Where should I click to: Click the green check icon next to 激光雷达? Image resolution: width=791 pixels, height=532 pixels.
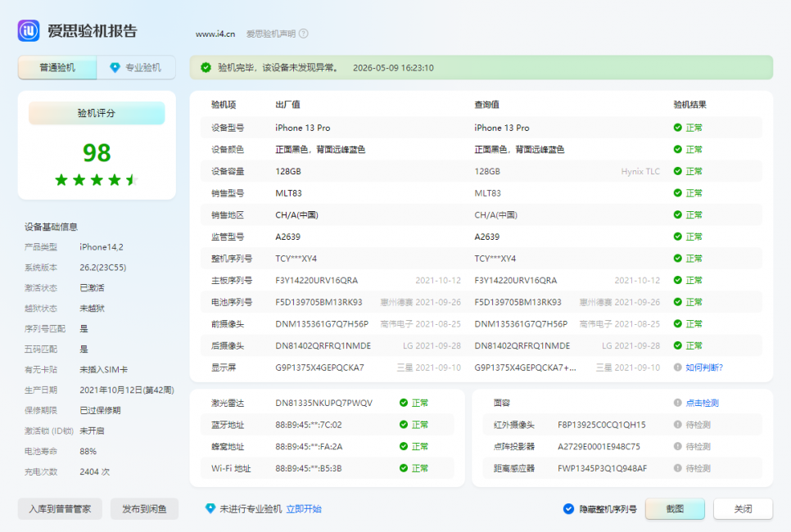(x=404, y=403)
